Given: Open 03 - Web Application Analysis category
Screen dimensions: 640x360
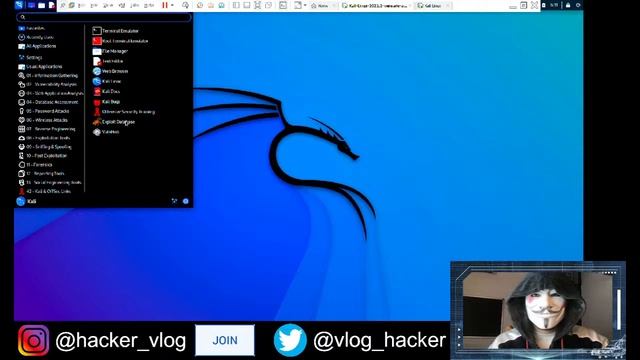Looking at the screenshot, I should click(x=51, y=93).
